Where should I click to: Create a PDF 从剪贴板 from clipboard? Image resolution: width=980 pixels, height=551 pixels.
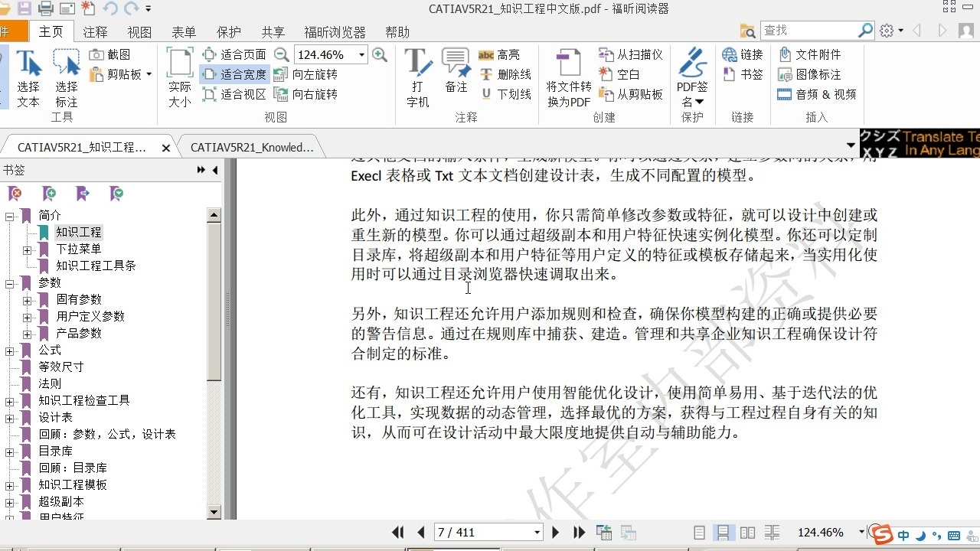pyautogui.click(x=630, y=94)
